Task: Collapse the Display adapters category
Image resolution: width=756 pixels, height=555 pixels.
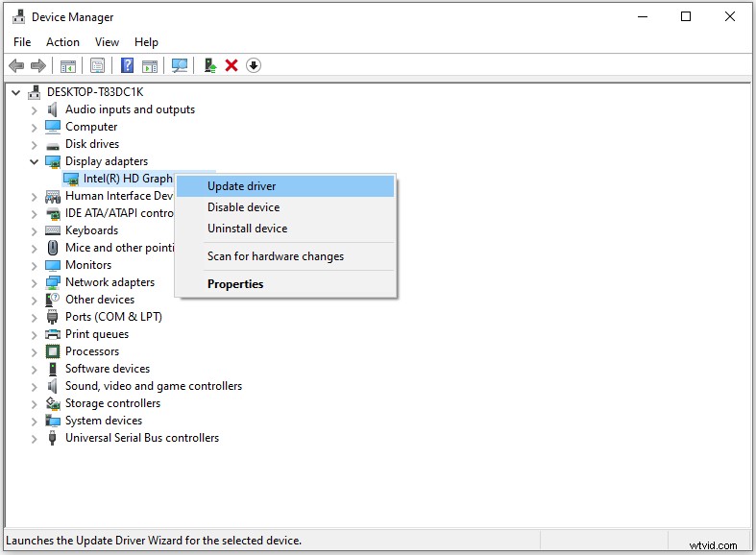Action: (x=34, y=161)
